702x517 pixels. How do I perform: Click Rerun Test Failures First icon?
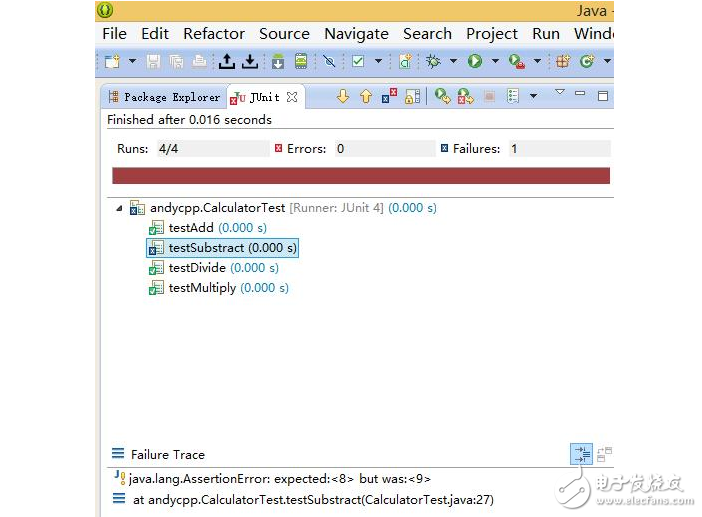465,97
